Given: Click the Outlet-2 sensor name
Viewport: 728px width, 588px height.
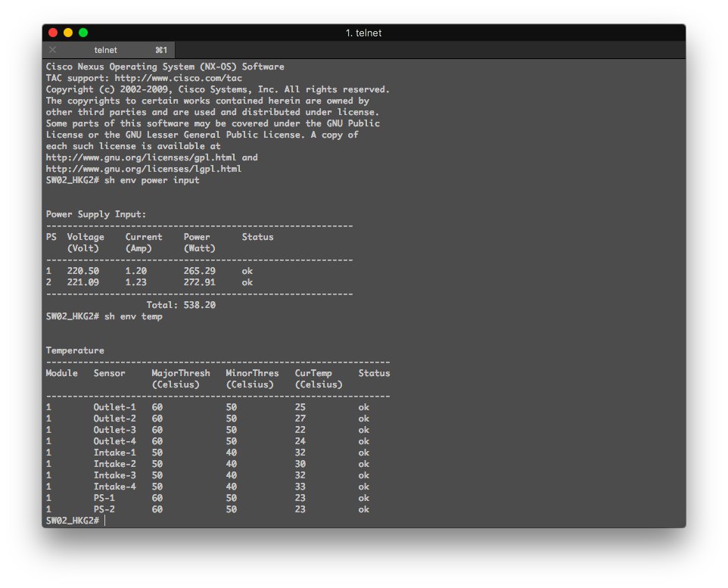Looking at the screenshot, I should [115, 418].
